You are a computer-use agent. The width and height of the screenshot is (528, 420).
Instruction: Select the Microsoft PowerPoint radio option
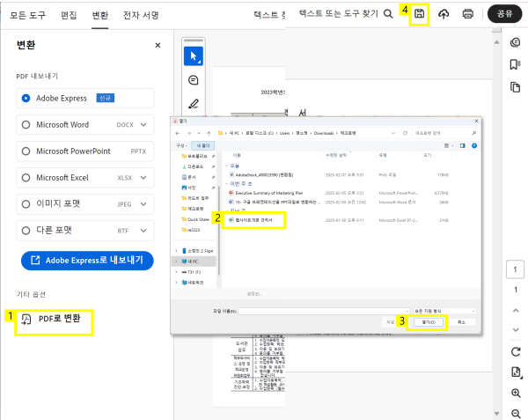coord(26,151)
